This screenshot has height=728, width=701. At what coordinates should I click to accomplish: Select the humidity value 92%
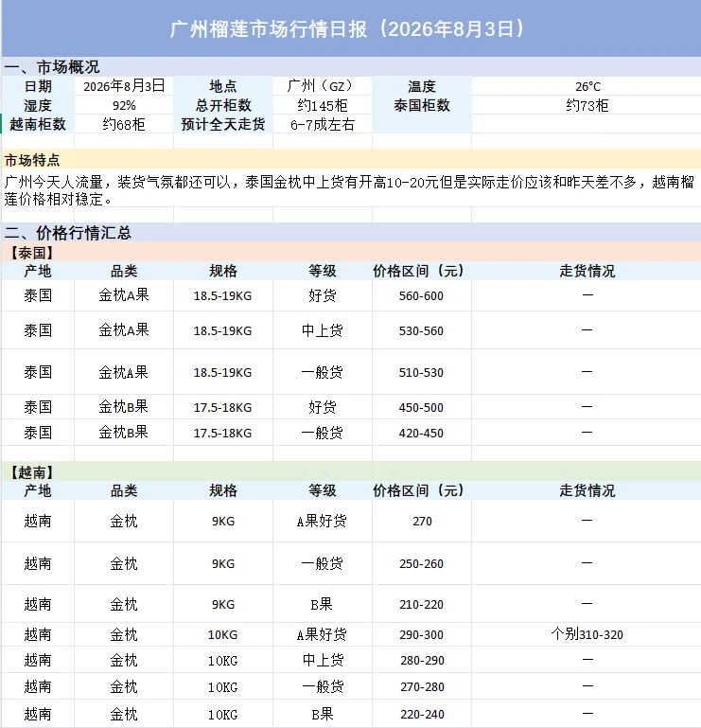coord(124,105)
